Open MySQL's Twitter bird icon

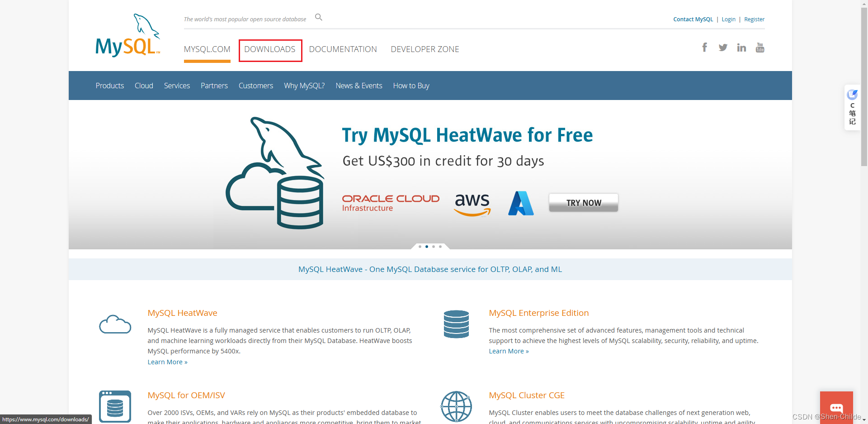click(723, 48)
